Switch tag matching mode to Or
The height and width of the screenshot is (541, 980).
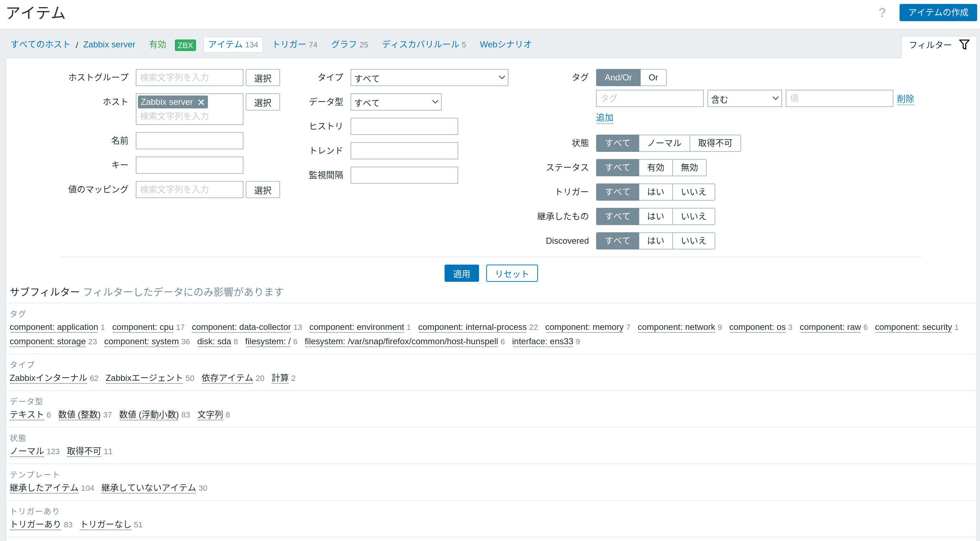[653, 77]
